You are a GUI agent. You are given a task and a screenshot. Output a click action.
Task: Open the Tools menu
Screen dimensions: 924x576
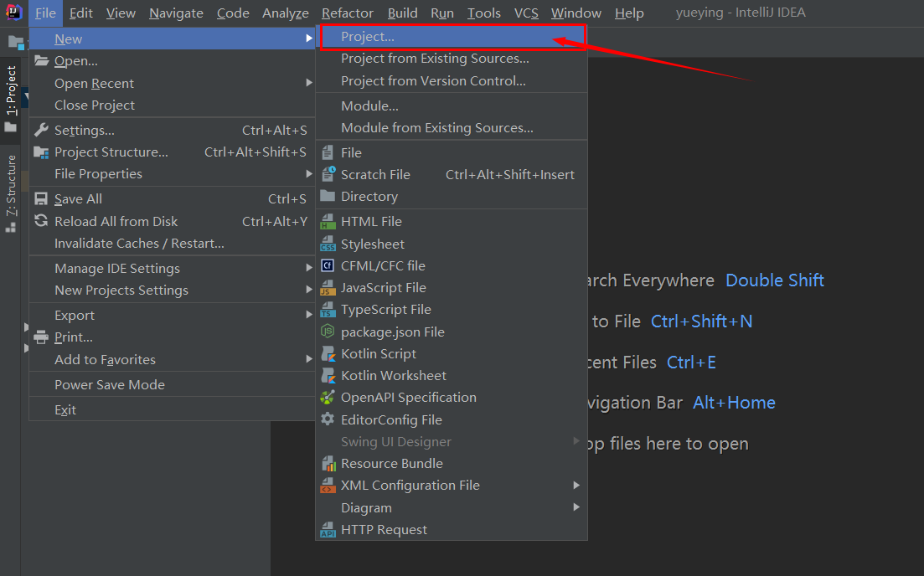(484, 13)
